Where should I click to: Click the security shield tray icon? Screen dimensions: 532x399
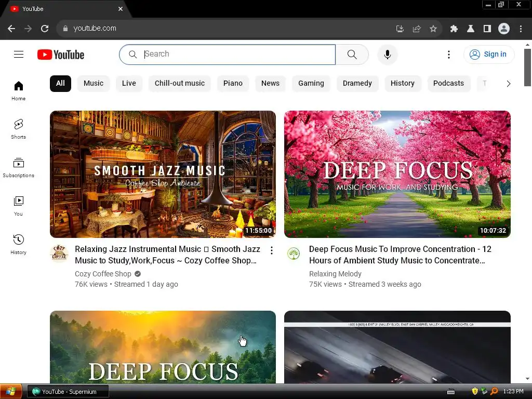[475, 391]
